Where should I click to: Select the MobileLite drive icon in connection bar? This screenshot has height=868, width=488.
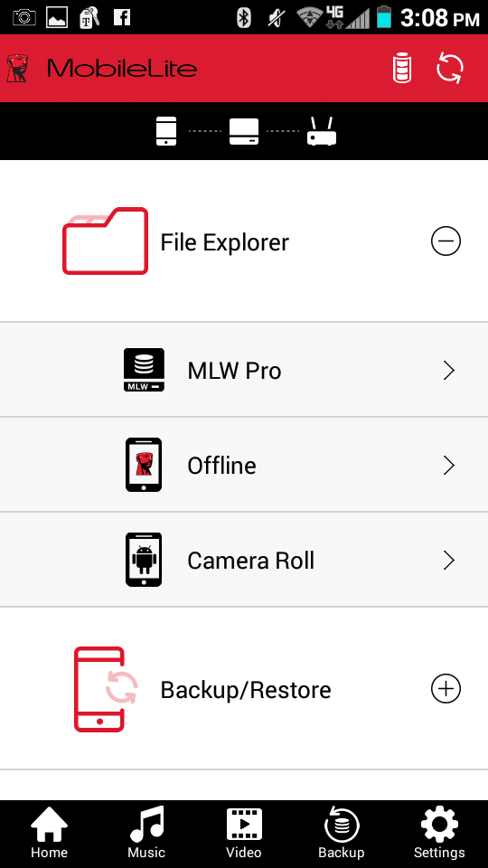tap(244, 132)
